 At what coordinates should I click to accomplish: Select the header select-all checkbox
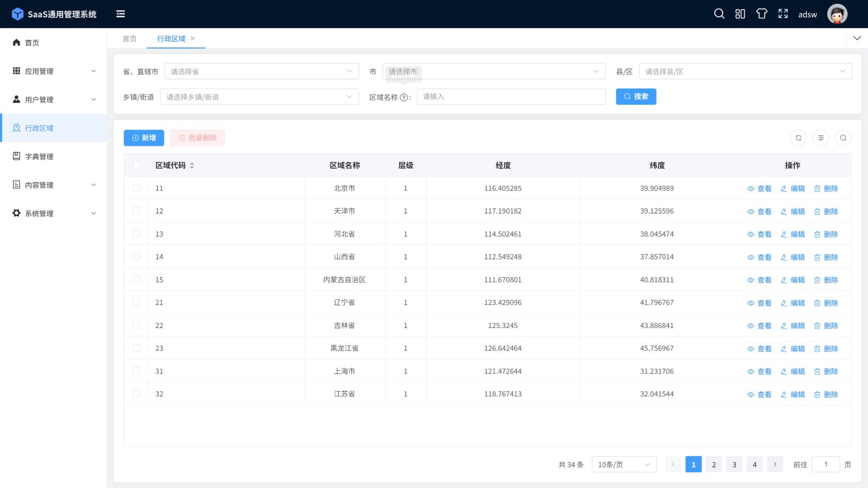point(137,165)
